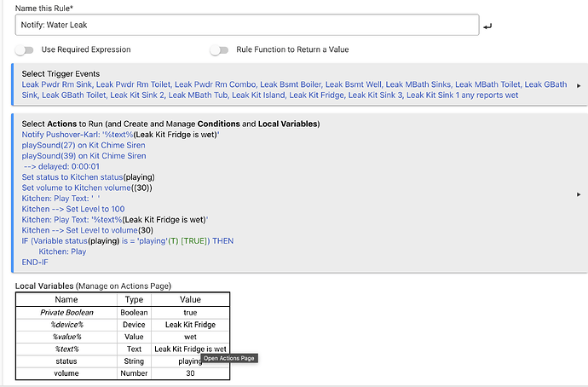Click the Leak Kit Fridge is wet value
This screenshot has height=387, width=588.
[x=191, y=349]
